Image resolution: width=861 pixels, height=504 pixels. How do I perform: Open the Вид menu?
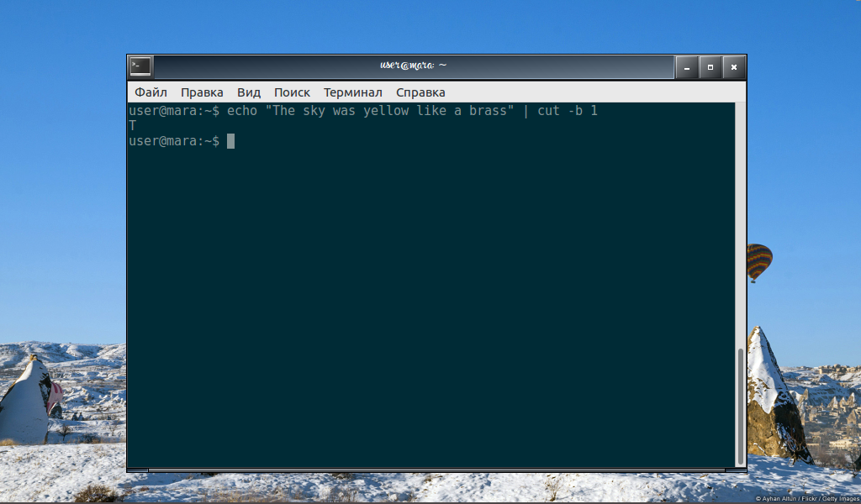pos(248,92)
